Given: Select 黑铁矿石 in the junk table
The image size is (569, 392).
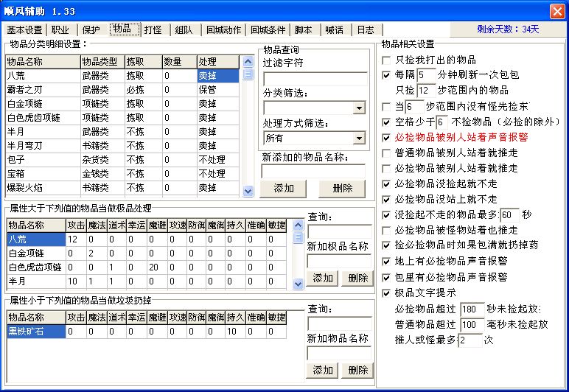Looking at the screenshot, I should pos(35,332).
